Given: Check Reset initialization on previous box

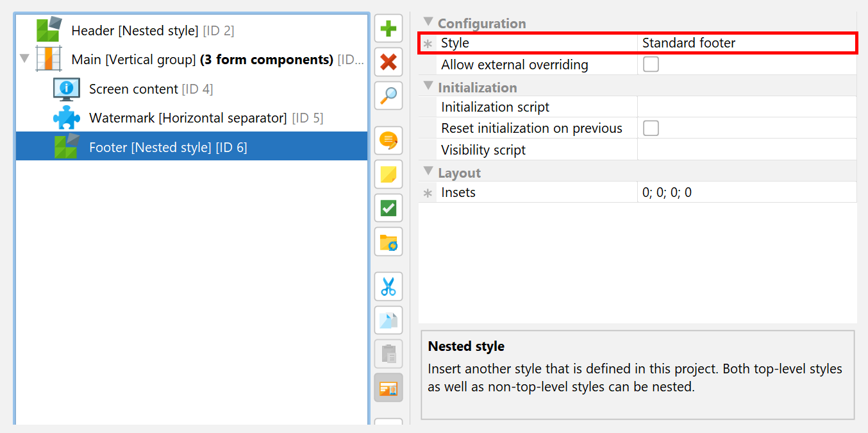Looking at the screenshot, I should click(x=651, y=128).
